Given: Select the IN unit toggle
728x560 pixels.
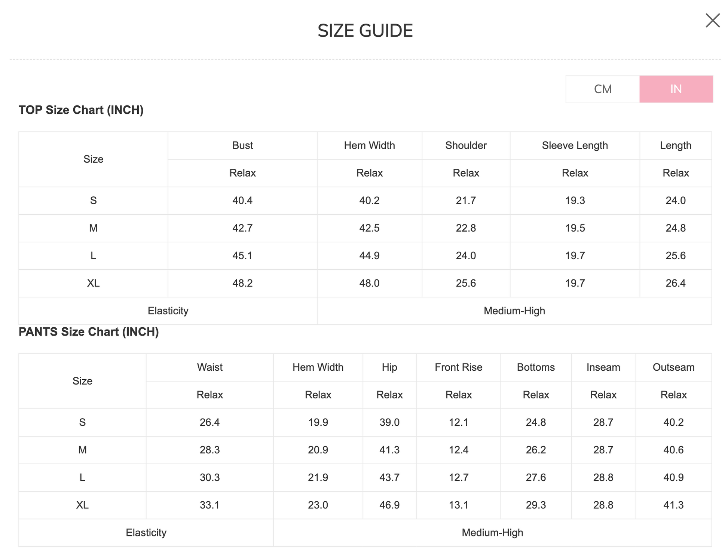Looking at the screenshot, I should pos(676,89).
